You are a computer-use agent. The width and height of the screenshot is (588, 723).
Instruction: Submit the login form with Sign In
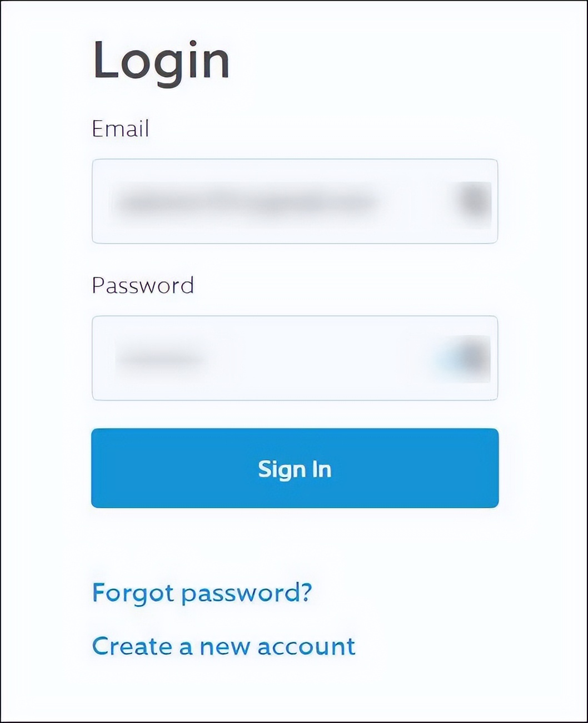[295, 468]
